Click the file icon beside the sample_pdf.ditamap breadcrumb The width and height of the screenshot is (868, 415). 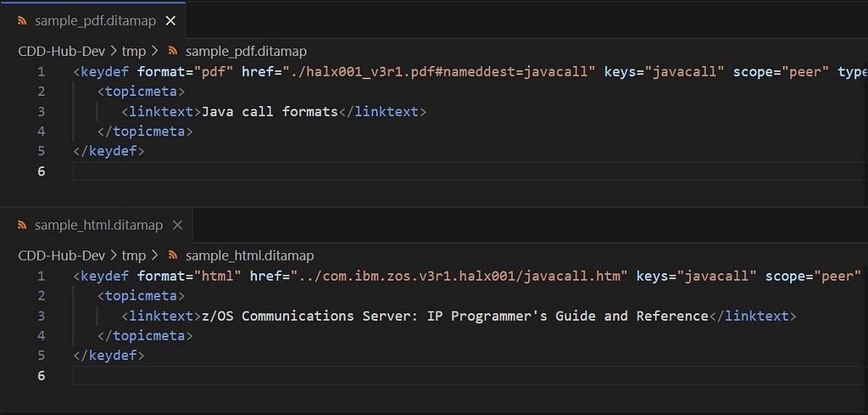[x=173, y=52]
